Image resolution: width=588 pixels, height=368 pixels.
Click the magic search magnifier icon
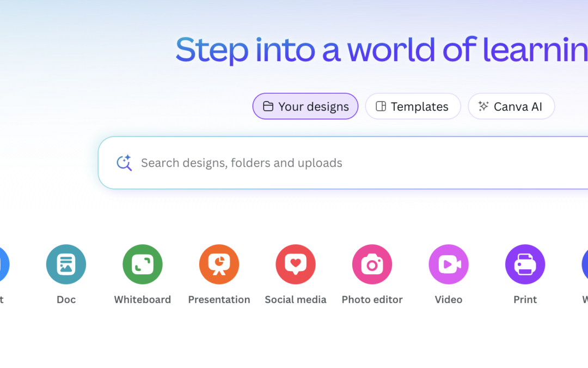coord(124,163)
